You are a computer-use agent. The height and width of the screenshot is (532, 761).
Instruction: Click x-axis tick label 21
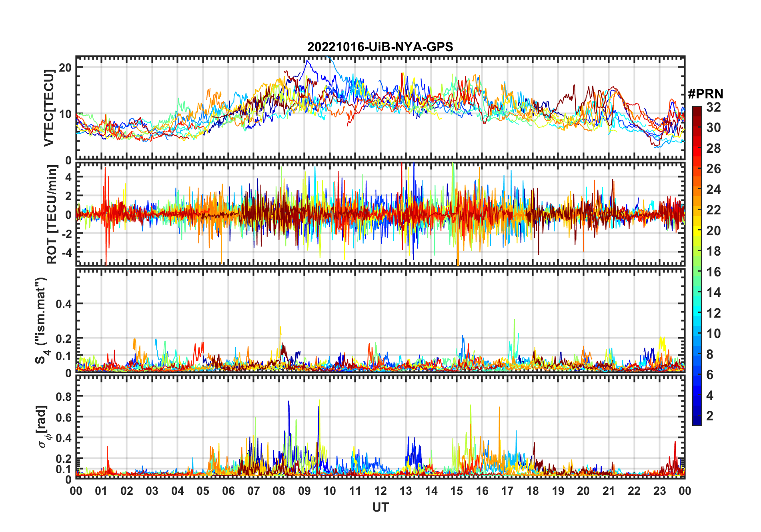click(609, 491)
